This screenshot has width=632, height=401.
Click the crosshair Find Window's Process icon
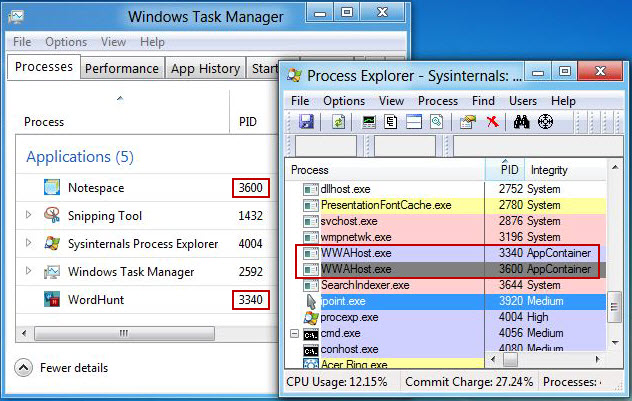click(545, 122)
